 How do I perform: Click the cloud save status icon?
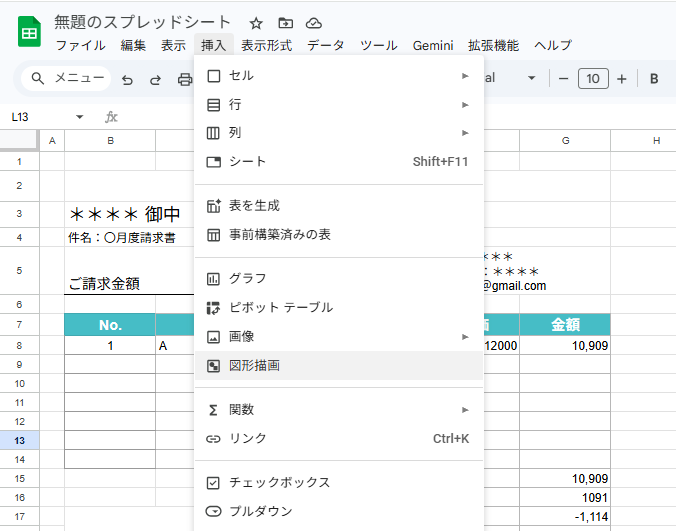pyautogui.click(x=314, y=23)
